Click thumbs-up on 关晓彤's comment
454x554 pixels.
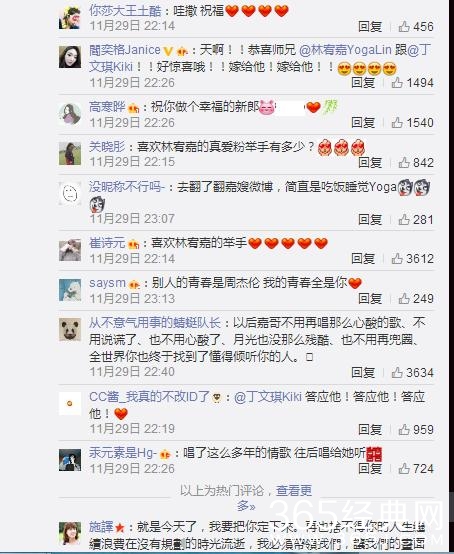click(404, 163)
